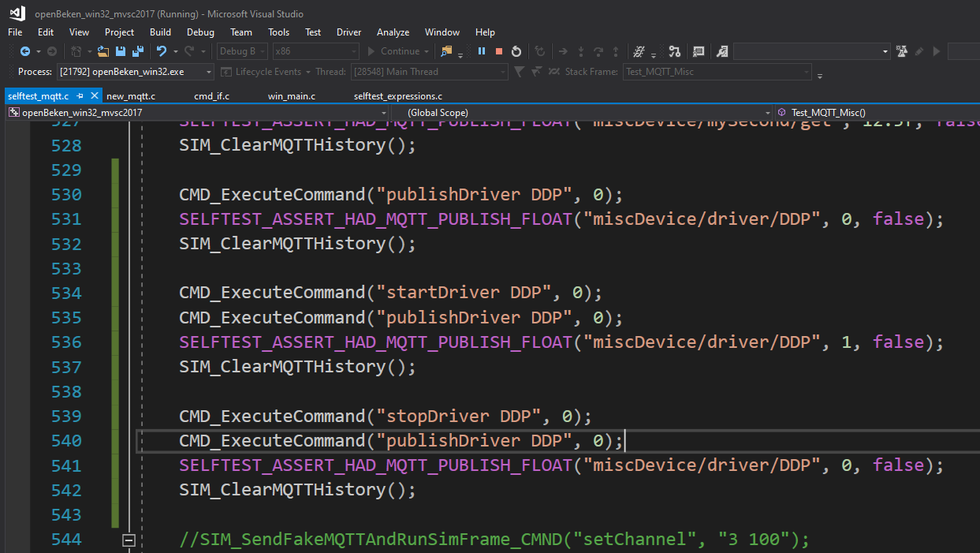Viewport: 980px width, 553px height.
Task: Stop debugging with the red square icon
Action: pyautogui.click(x=498, y=51)
